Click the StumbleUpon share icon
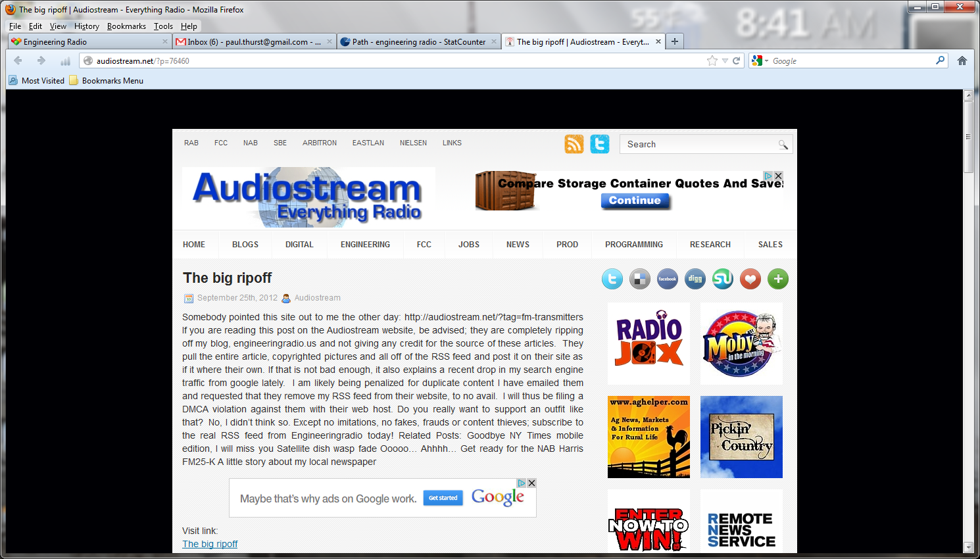Screen dimensions: 980x559 click(722, 279)
